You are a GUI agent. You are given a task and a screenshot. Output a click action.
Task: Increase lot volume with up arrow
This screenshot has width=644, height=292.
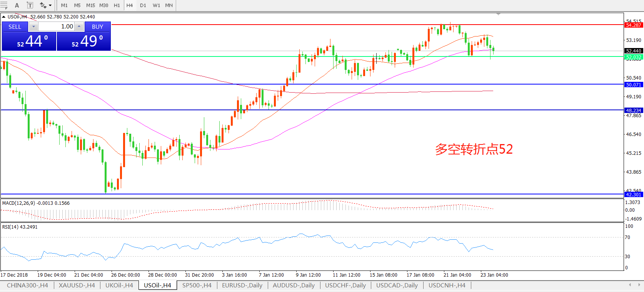pos(79,27)
